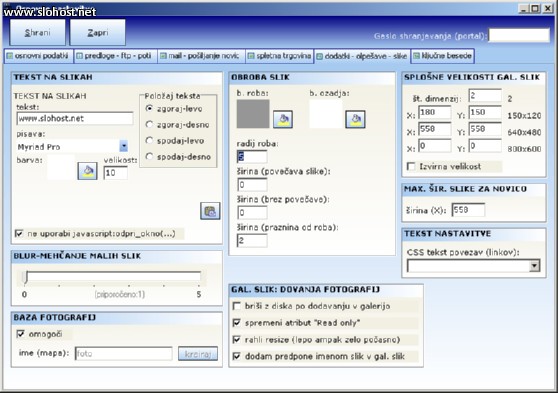
Task: Click the Y field in the 640x480 row
Action: click(x=485, y=129)
